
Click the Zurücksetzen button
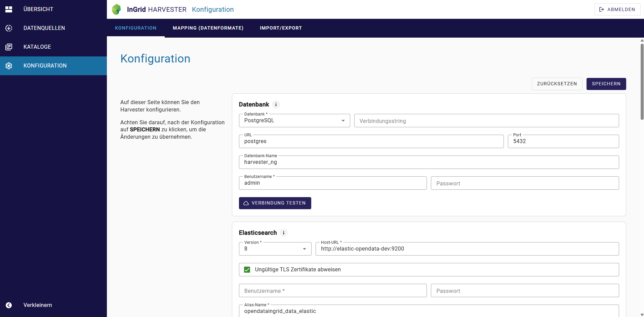pos(557,84)
